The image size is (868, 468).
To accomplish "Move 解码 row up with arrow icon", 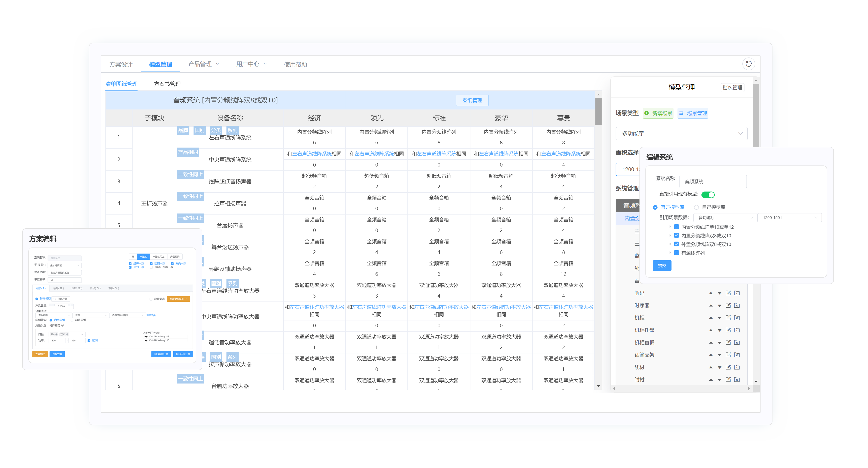I will (x=711, y=293).
